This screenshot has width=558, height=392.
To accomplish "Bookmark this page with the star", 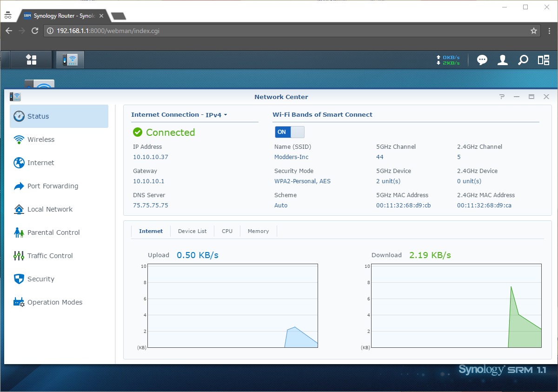I will (x=534, y=31).
